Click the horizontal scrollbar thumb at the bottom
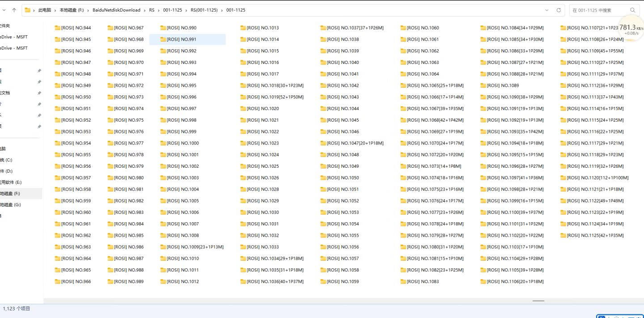Screen dimensions: 644x318 tap(538, 301)
